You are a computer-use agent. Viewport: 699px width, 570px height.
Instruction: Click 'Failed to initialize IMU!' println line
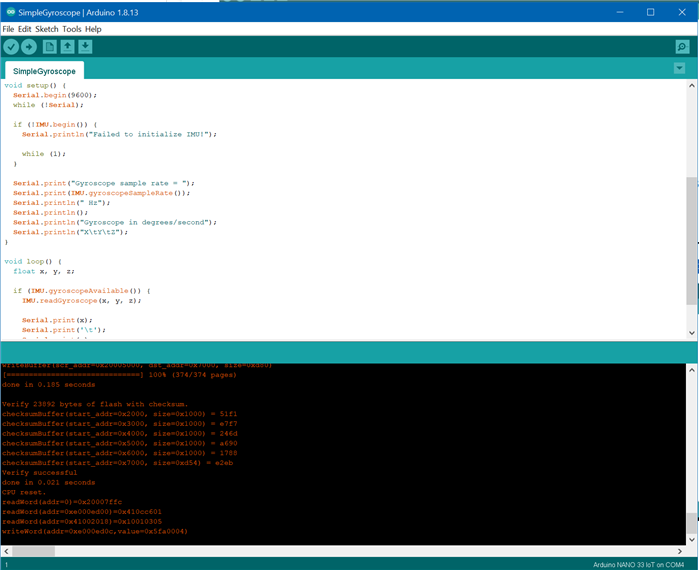[x=119, y=134]
